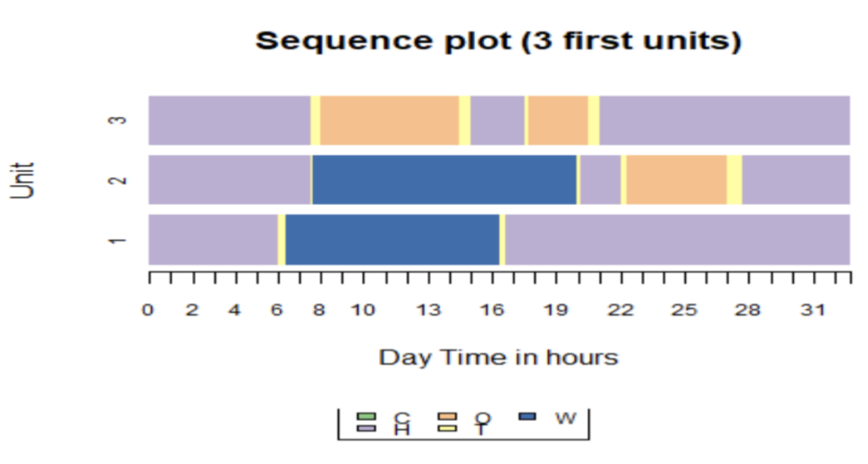Viewport: 868px width, 464px height.
Task: Click the green C legend swatch
Action: (365, 416)
